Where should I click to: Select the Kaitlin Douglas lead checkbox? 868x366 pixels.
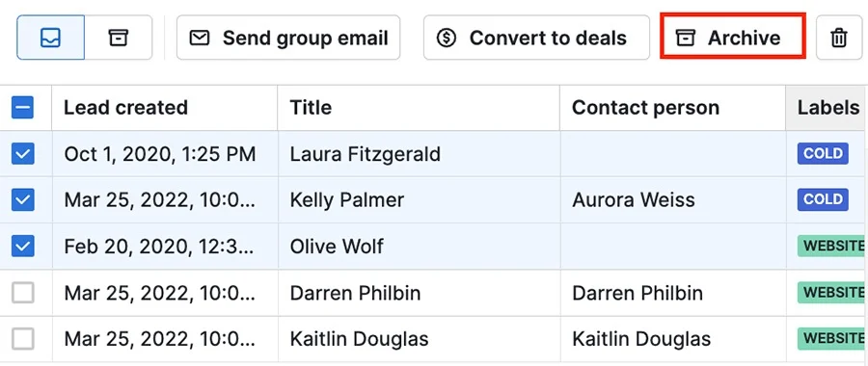tap(23, 338)
